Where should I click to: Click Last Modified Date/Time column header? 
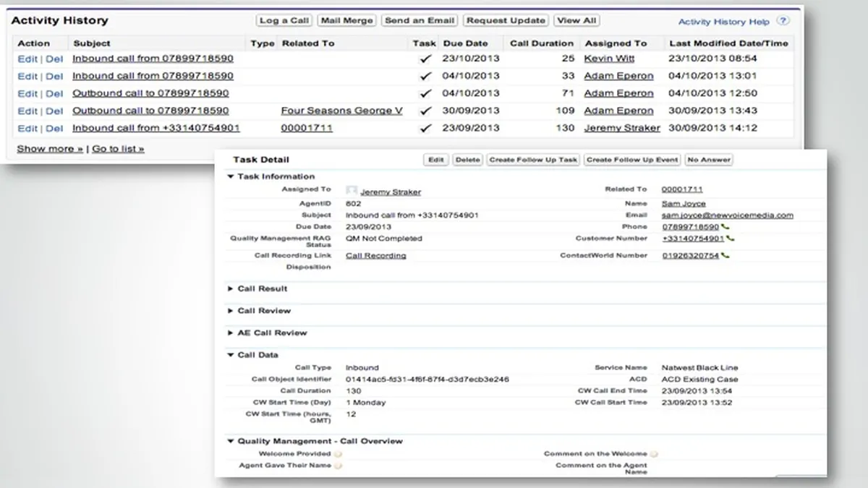[728, 43]
